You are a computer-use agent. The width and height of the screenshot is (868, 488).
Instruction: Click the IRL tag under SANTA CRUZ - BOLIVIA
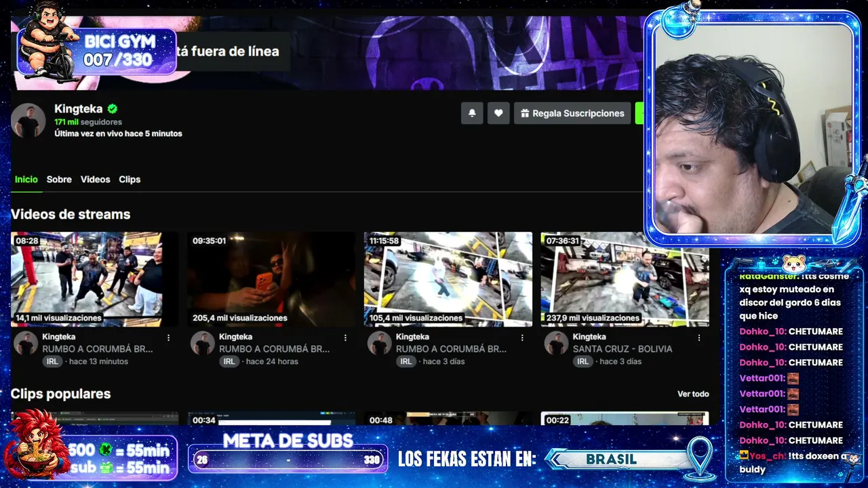583,362
